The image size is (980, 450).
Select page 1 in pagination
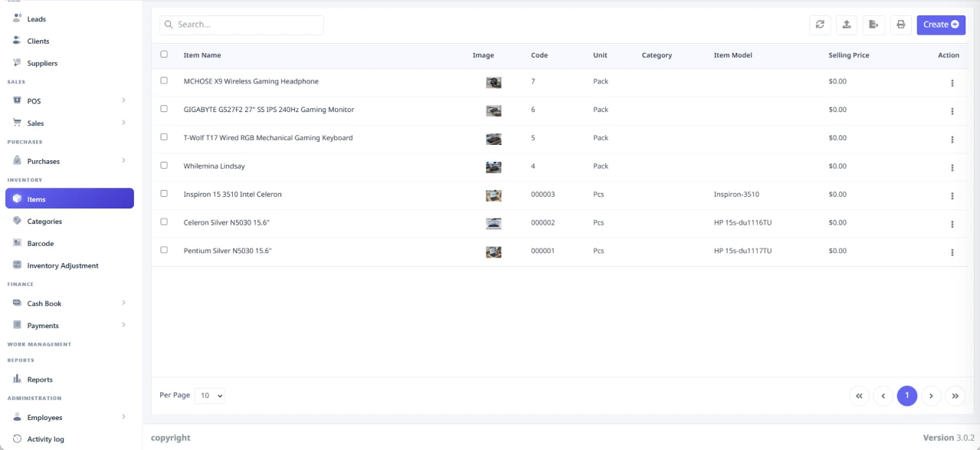tap(907, 396)
